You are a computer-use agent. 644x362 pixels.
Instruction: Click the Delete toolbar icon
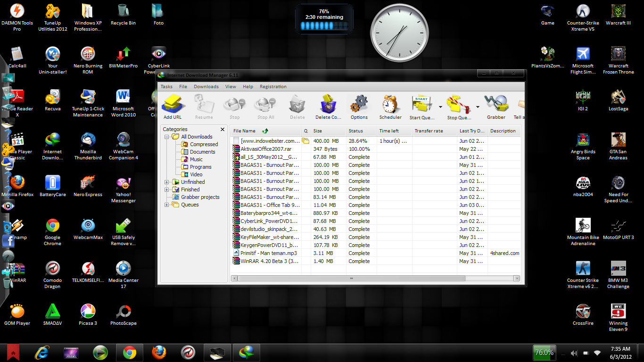click(297, 104)
